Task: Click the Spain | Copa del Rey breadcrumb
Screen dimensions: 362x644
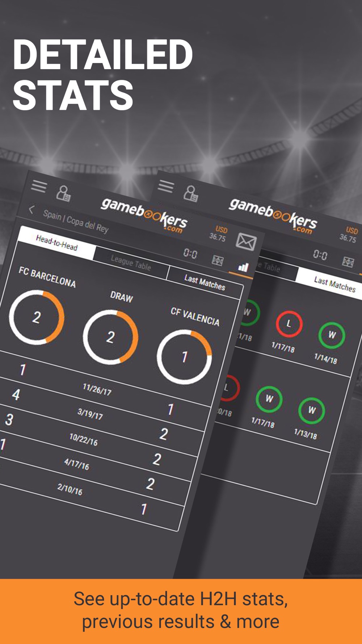Action: tap(76, 221)
